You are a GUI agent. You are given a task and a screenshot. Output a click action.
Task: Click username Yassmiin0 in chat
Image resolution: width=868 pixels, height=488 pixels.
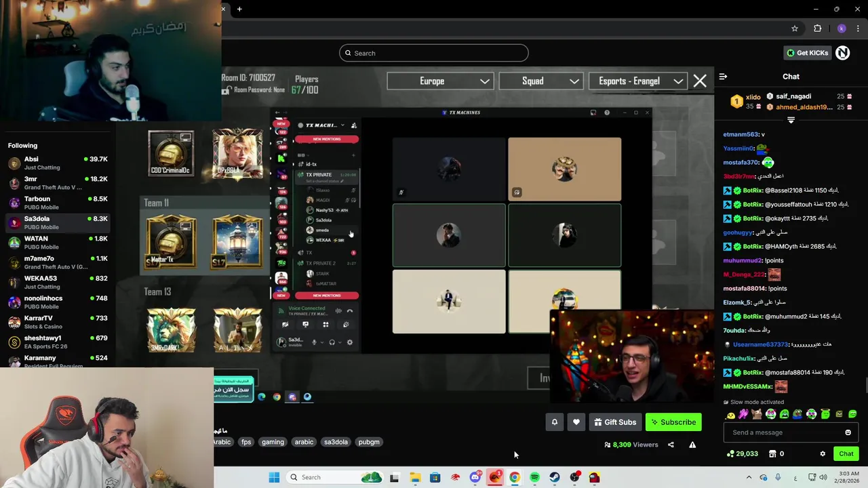tap(738, 148)
